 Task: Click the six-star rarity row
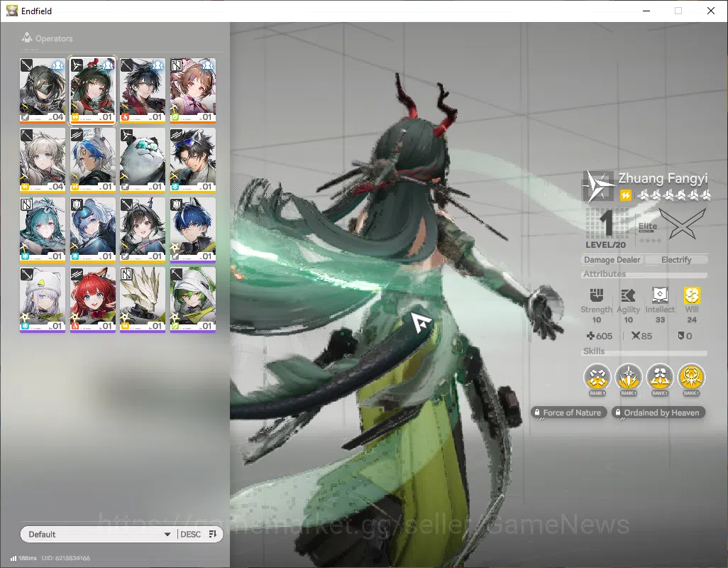tap(674, 195)
